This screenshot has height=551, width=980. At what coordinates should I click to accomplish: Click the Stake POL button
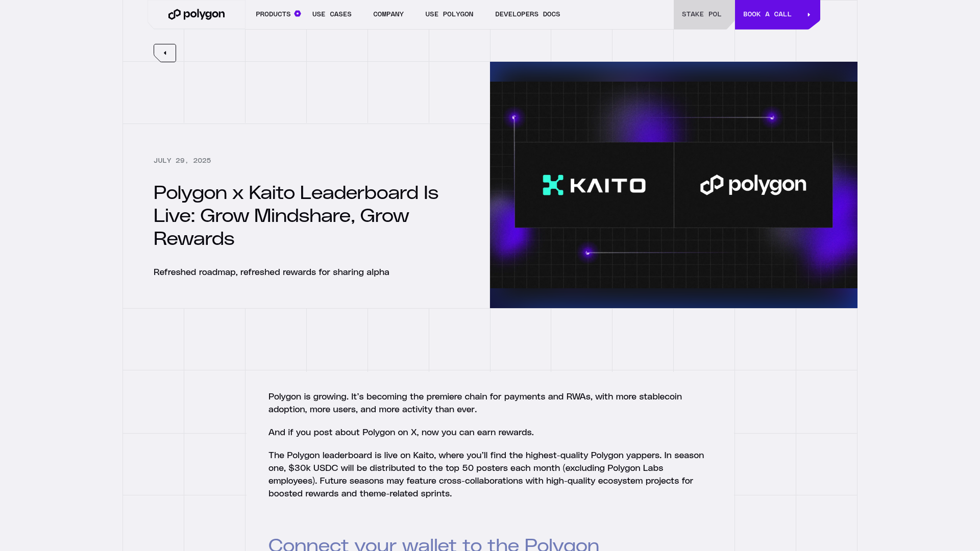pos(704,14)
